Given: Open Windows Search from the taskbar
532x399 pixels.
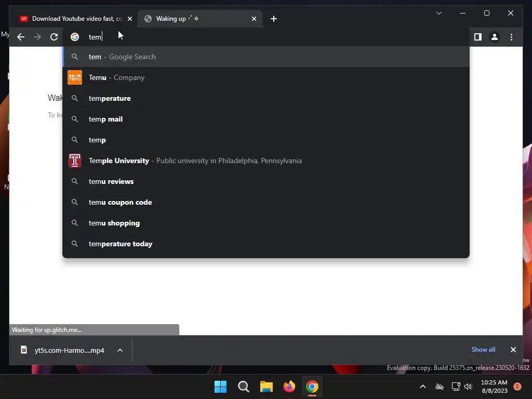Looking at the screenshot, I should 243,387.
